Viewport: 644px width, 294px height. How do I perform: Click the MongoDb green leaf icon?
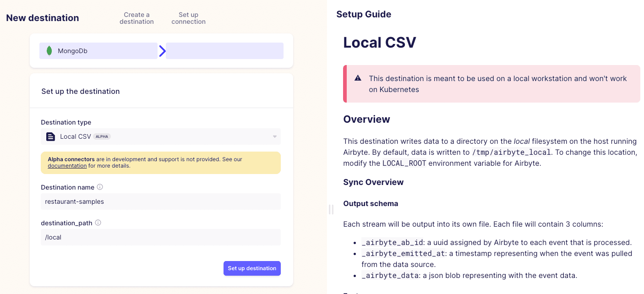click(x=49, y=51)
